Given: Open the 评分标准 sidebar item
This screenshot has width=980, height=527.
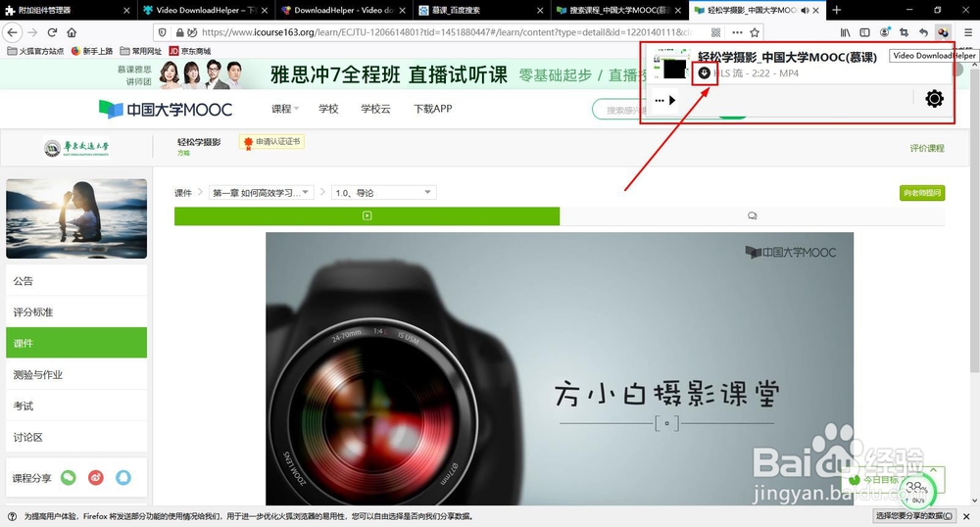Looking at the screenshot, I should [x=76, y=312].
